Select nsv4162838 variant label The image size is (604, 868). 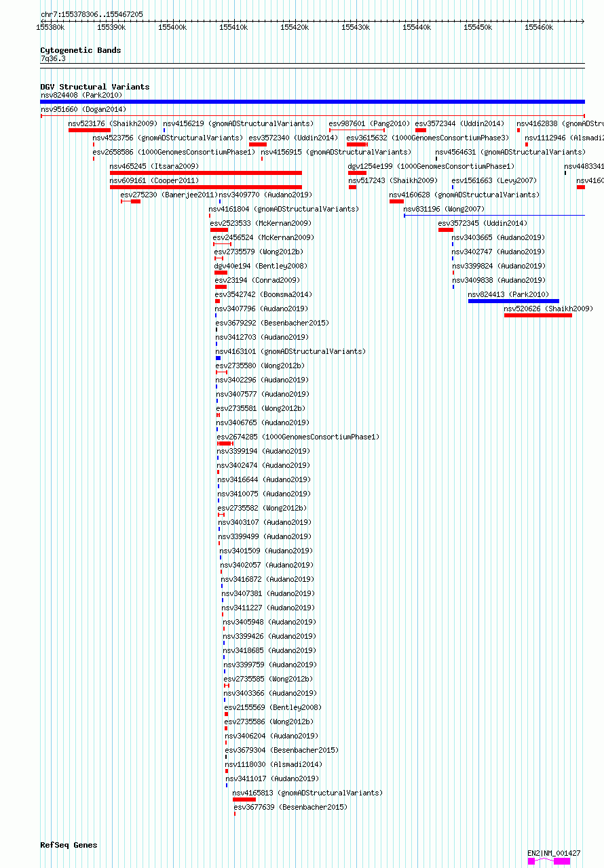point(561,123)
